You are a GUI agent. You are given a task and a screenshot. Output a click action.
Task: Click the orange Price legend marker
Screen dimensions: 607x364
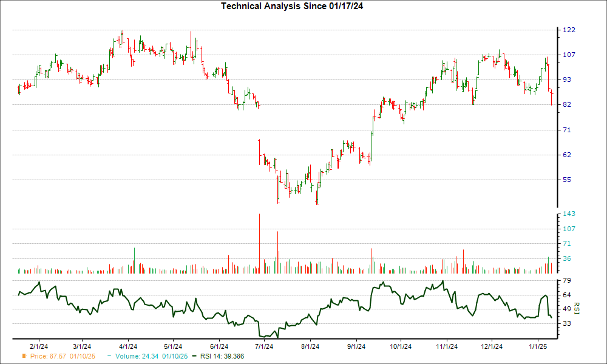click(x=24, y=356)
